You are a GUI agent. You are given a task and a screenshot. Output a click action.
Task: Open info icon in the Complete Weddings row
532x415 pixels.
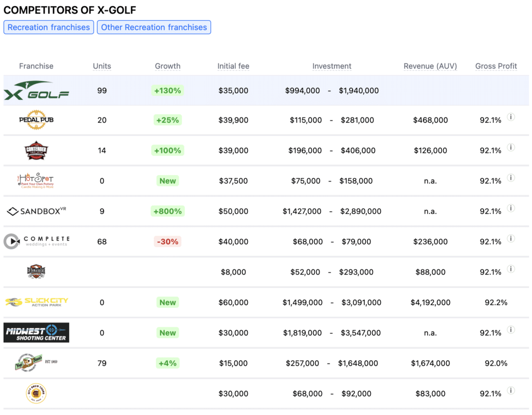click(x=511, y=239)
